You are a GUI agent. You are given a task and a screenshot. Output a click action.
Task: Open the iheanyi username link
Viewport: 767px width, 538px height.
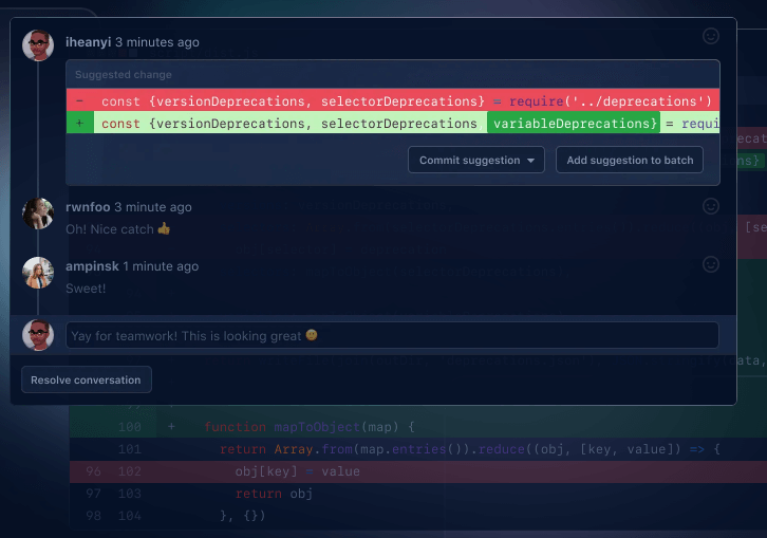[88, 43]
